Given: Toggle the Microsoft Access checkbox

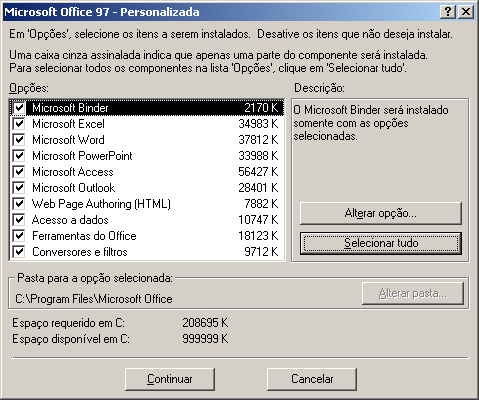Looking at the screenshot, I should [x=19, y=172].
